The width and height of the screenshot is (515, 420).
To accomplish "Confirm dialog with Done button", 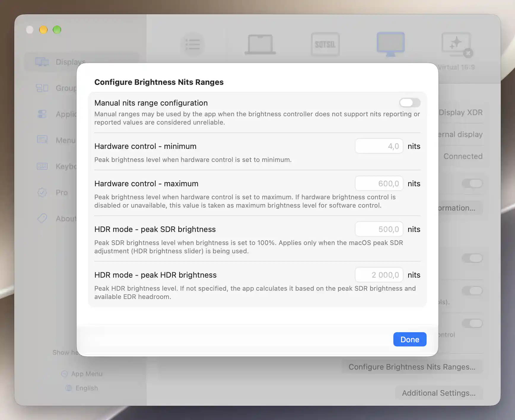I will pyautogui.click(x=410, y=339).
